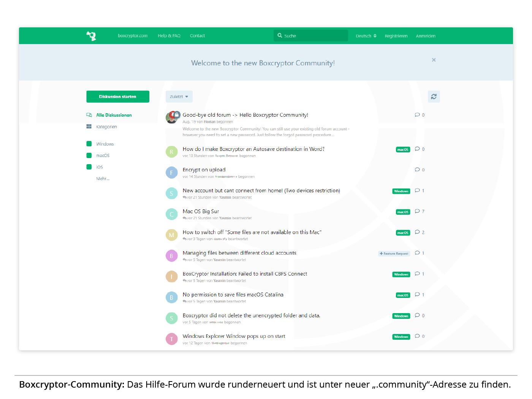Close the welcome banner
The image size is (532, 399).
[434, 60]
